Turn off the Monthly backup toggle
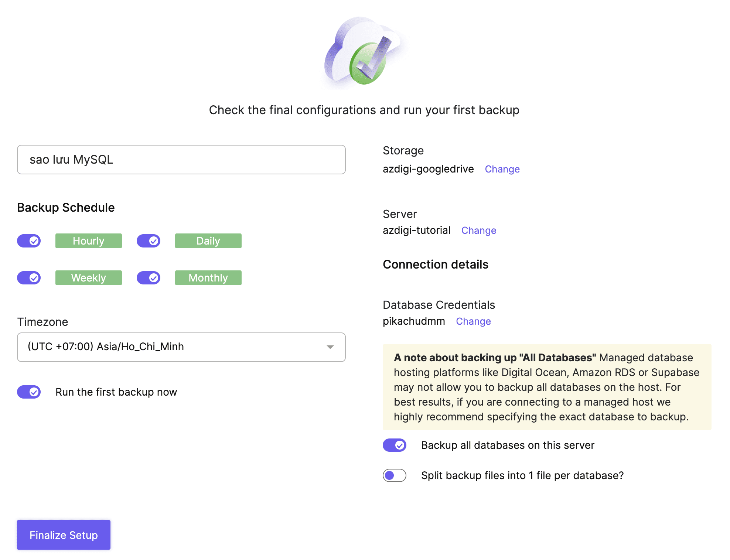The width and height of the screenshot is (730, 560). click(149, 278)
